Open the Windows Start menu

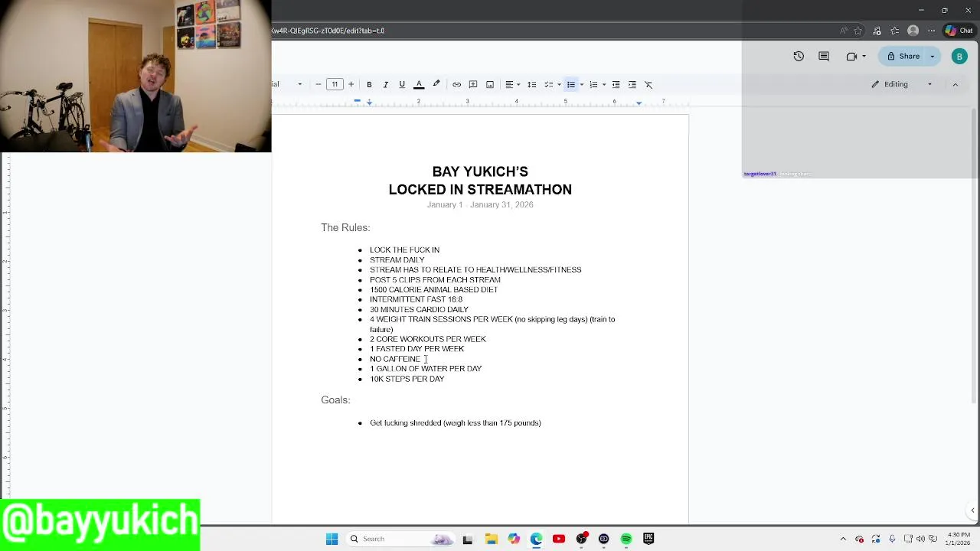pyautogui.click(x=332, y=539)
